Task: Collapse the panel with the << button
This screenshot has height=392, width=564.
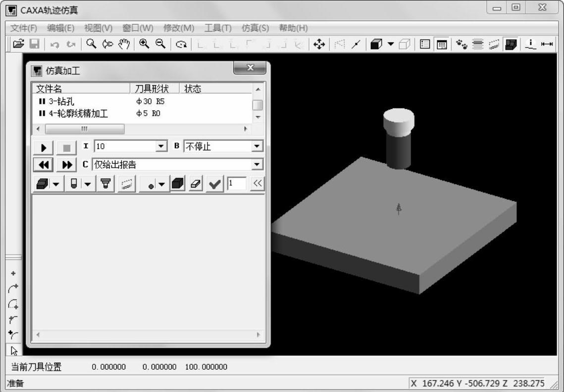Action: point(257,184)
